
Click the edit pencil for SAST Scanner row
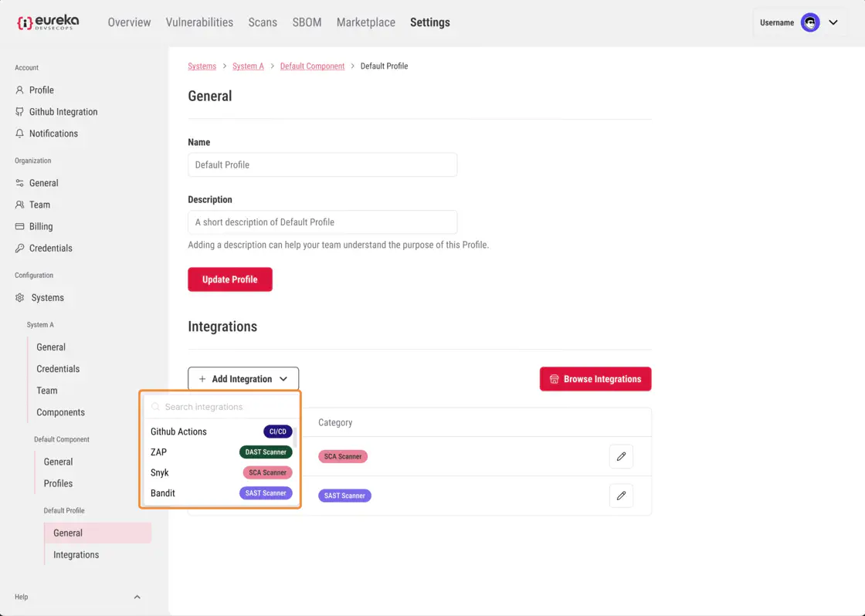coord(621,496)
